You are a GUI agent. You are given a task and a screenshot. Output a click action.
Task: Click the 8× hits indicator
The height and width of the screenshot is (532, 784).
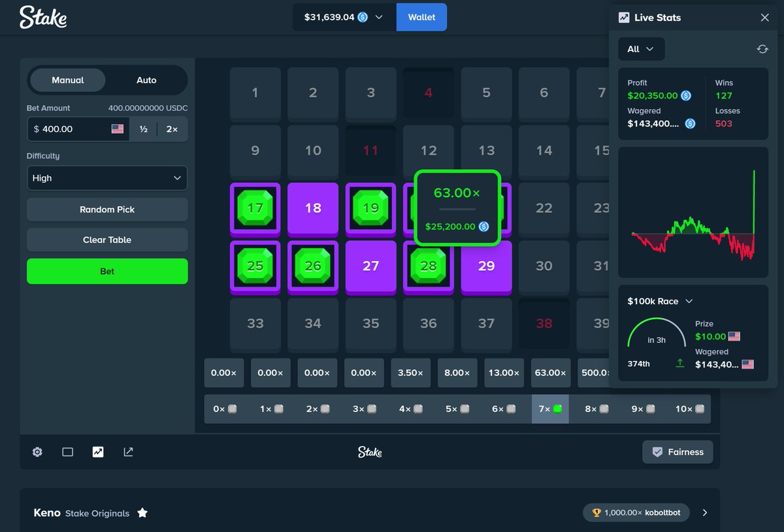coord(597,409)
